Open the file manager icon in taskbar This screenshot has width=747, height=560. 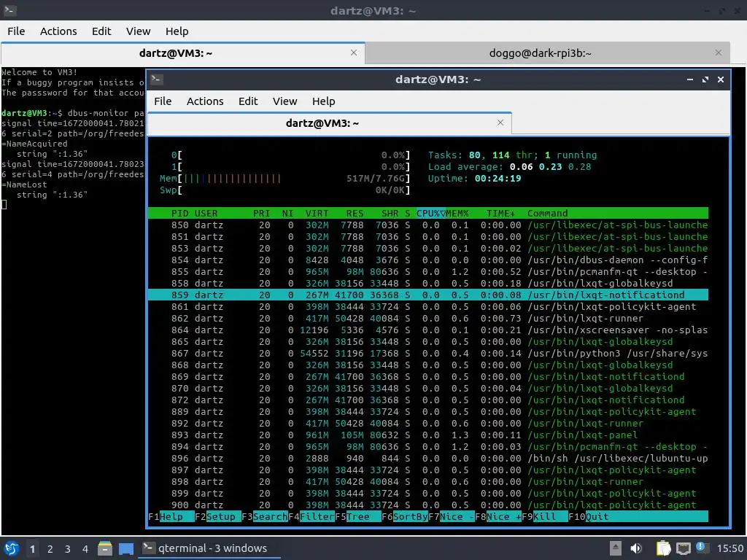point(105,548)
